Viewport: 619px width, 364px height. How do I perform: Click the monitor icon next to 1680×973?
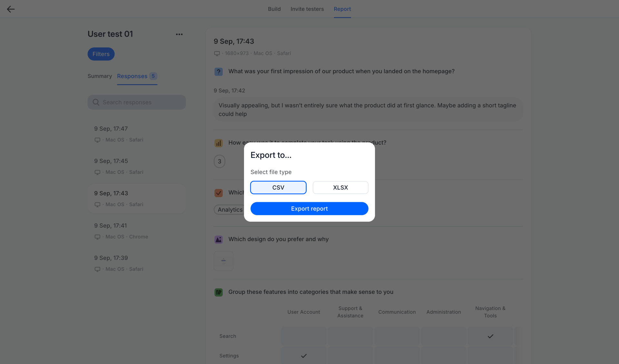(x=217, y=53)
